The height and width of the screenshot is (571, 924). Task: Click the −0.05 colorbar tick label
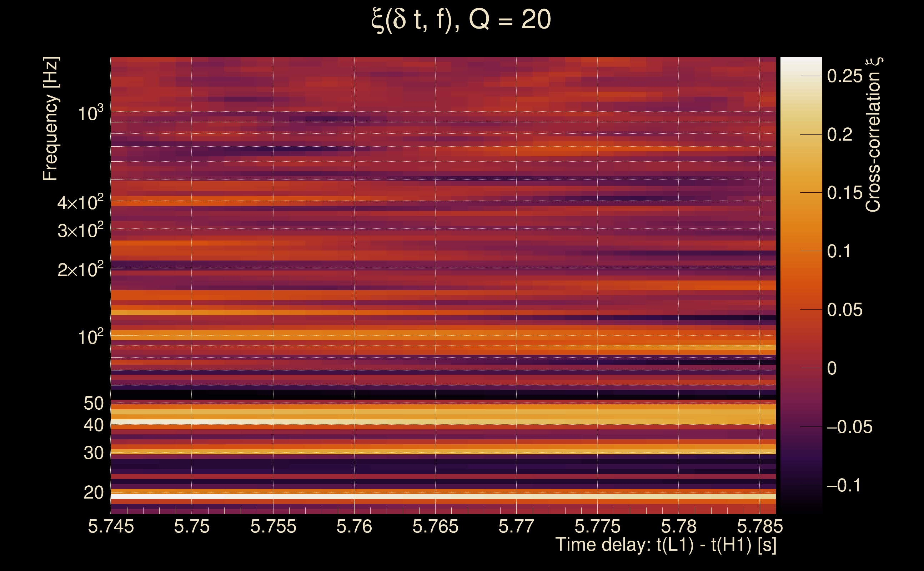pyautogui.click(x=849, y=427)
